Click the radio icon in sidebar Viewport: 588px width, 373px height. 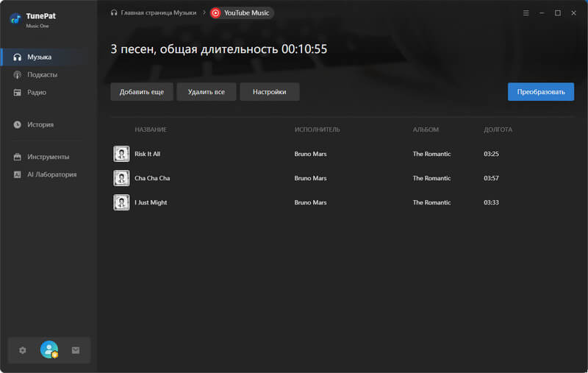click(17, 92)
